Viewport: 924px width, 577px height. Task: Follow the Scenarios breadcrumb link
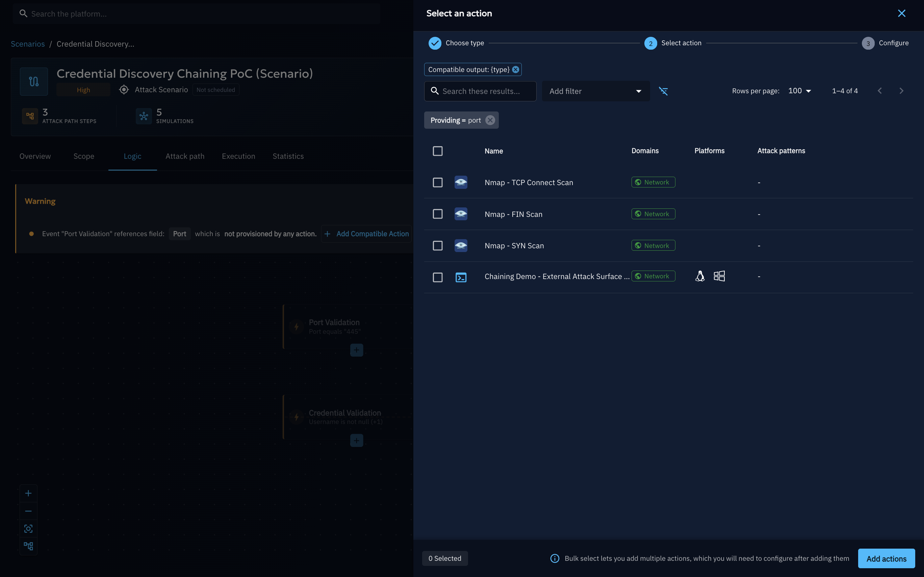click(27, 44)
